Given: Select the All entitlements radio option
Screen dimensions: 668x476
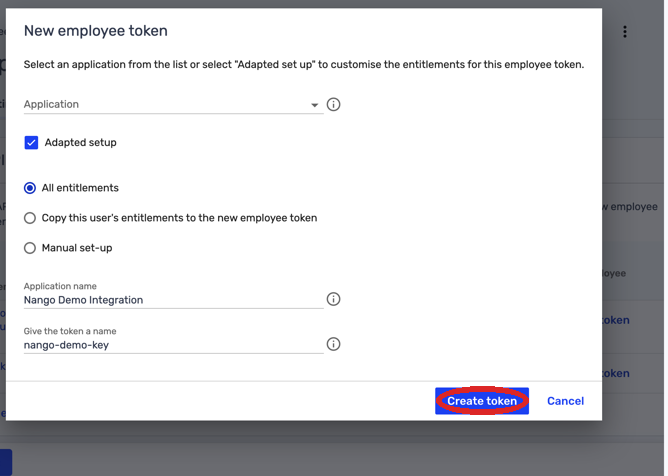Looking at the screenshot, I should pos(30,188).
